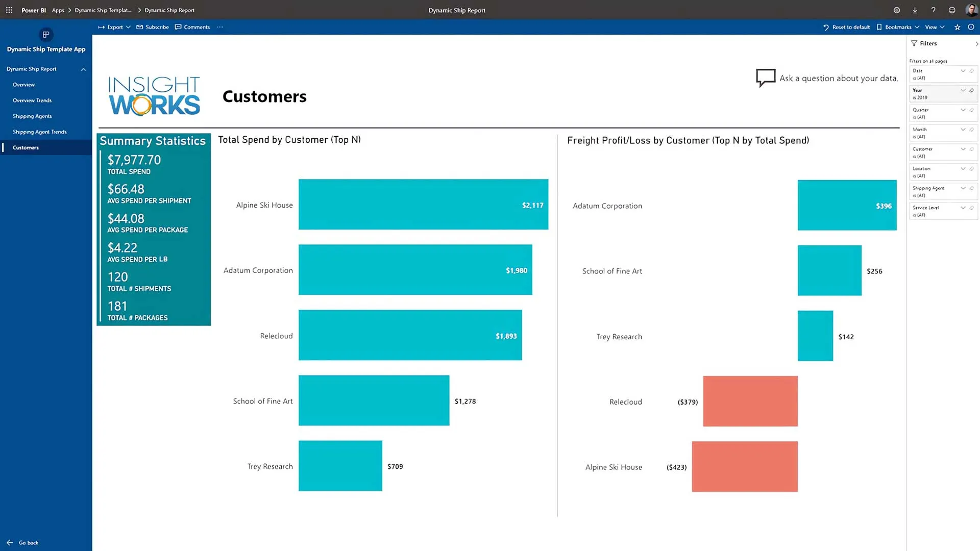Open the user profile avatar

pos(971,10)
